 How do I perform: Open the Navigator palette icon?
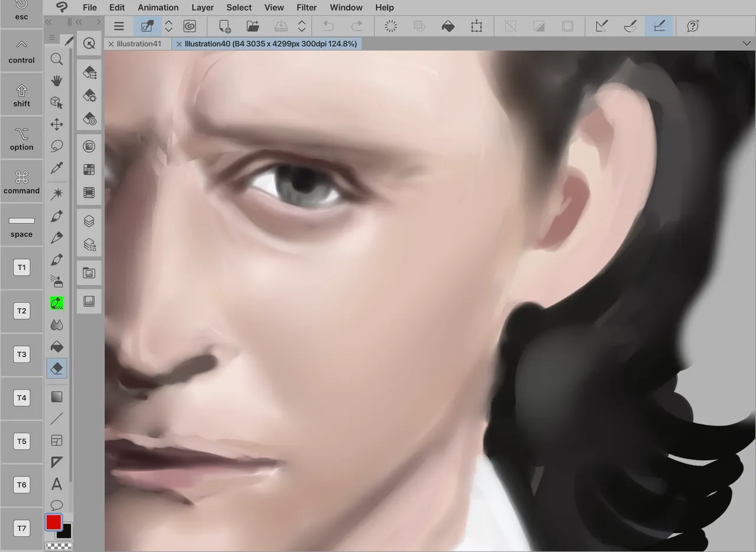pyautogui.click(x=89, y=273)
